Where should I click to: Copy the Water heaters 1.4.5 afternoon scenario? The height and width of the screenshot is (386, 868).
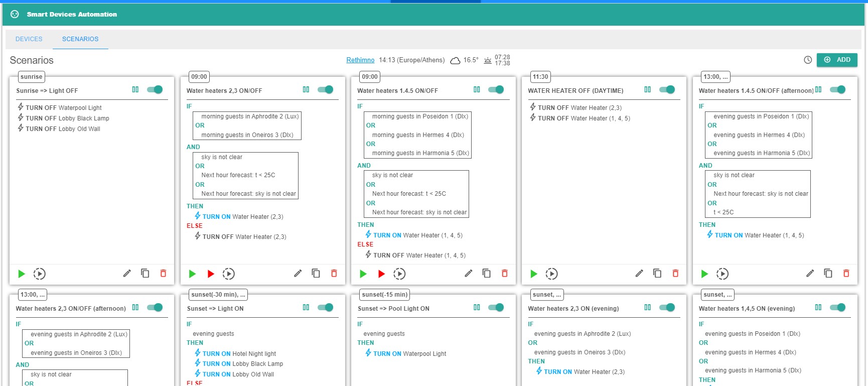[x=828, y=273]
